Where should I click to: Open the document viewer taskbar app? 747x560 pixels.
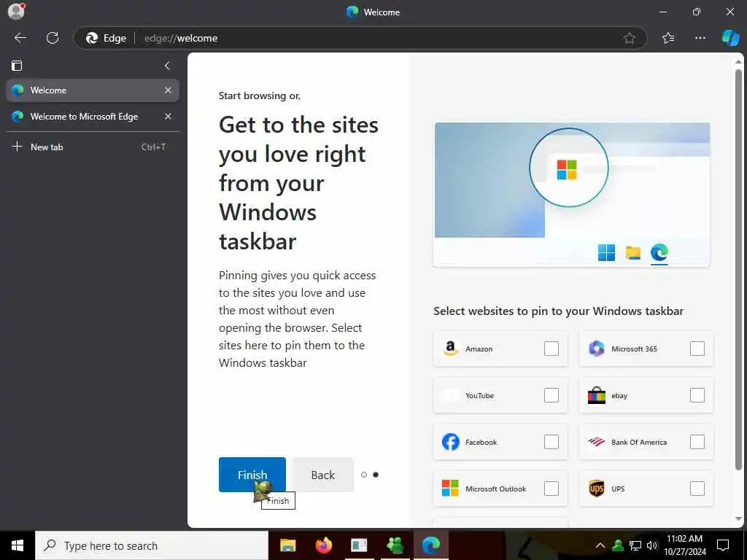point(359,545)
